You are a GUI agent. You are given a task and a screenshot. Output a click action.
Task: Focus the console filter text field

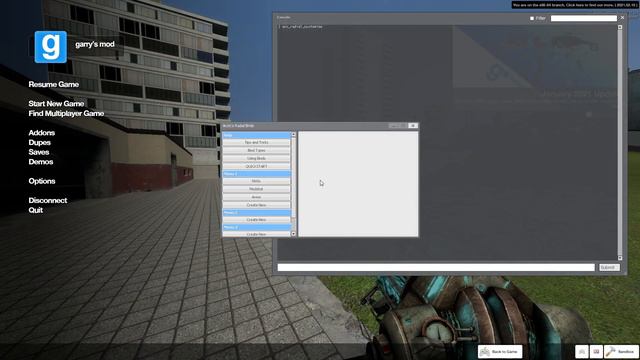[x=584, y=18]
